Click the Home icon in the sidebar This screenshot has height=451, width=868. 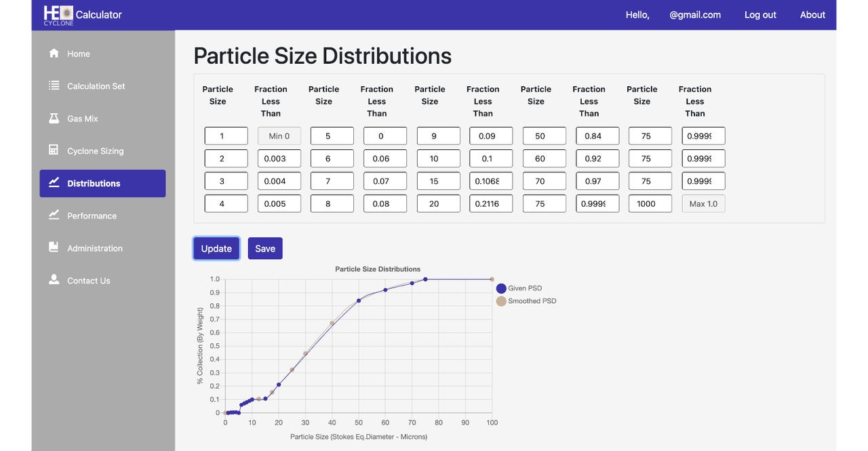(x=54, y=52)
